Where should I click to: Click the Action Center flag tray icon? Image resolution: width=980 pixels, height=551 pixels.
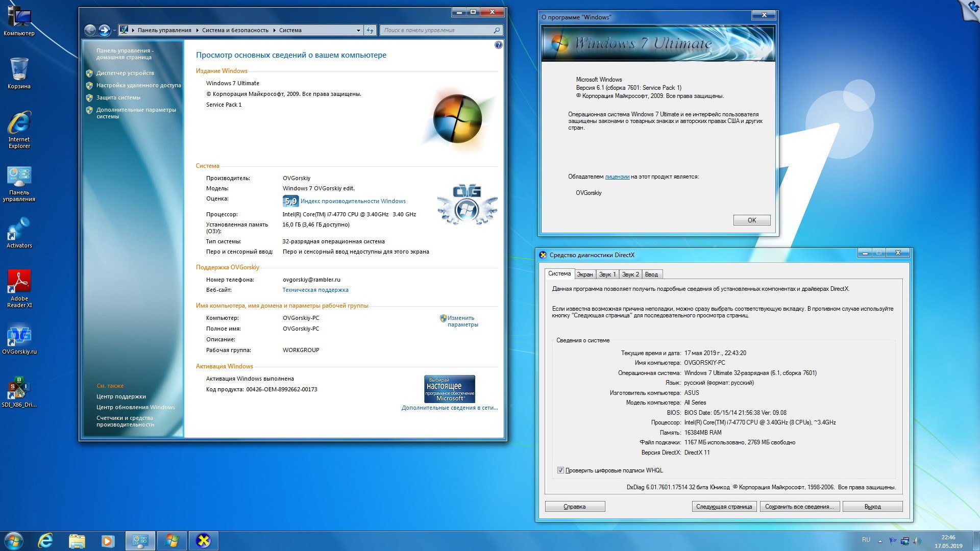(893, 541)
